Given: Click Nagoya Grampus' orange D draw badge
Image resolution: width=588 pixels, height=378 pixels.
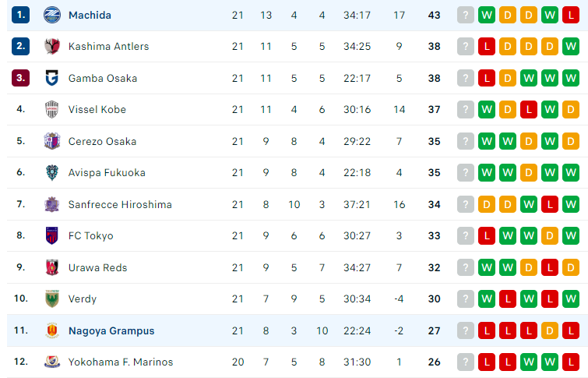Looking at the screenshot, I should [x=550, y=330].
